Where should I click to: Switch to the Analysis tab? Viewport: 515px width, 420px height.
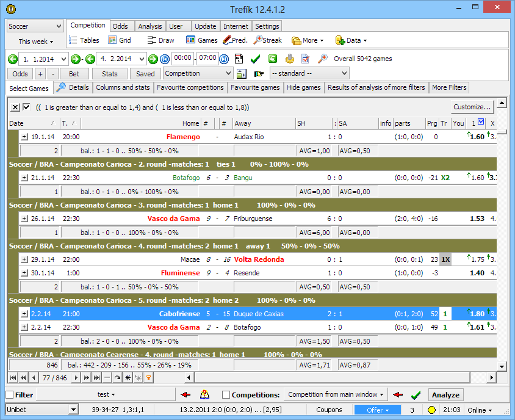[149, 26]
